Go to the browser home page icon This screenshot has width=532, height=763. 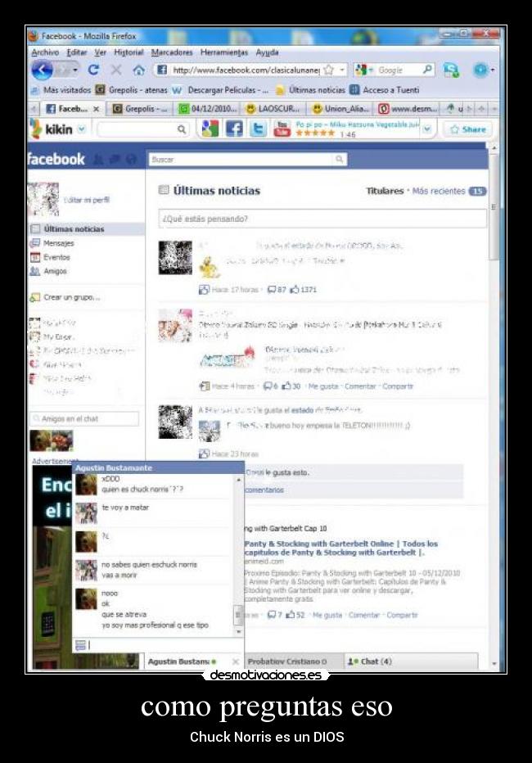tap(138, 70)
